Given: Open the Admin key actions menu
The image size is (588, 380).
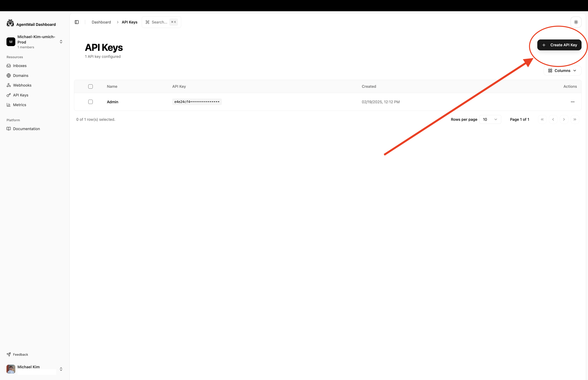Looking at the screenshot, I should tap(573, 102).
